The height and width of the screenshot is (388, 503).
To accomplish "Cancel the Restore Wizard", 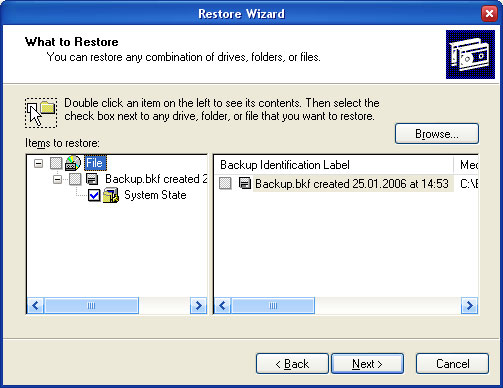I will click(x=452, y=364).
